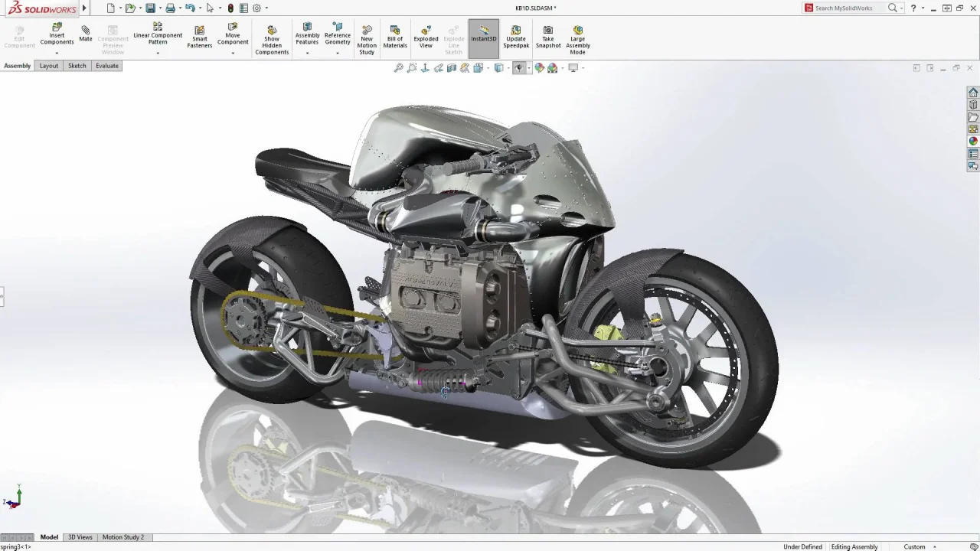
Task: Click Update Speedpak icon
Action: 516,37
